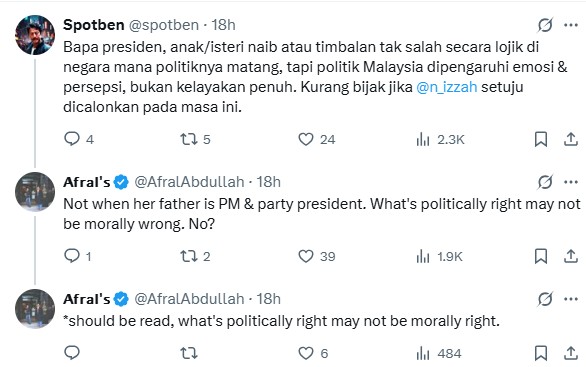Open Spotben's profile picture
Viewport: 586px width, 367px height.
[x=35, y=35]
